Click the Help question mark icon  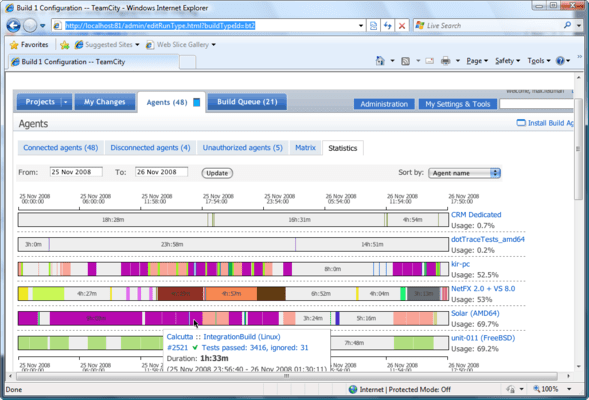560,60
